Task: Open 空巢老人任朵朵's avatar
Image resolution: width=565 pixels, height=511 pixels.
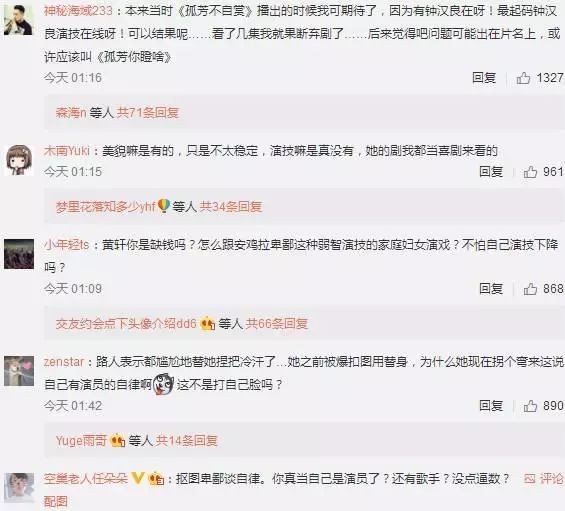Action: tap(19, 488)
